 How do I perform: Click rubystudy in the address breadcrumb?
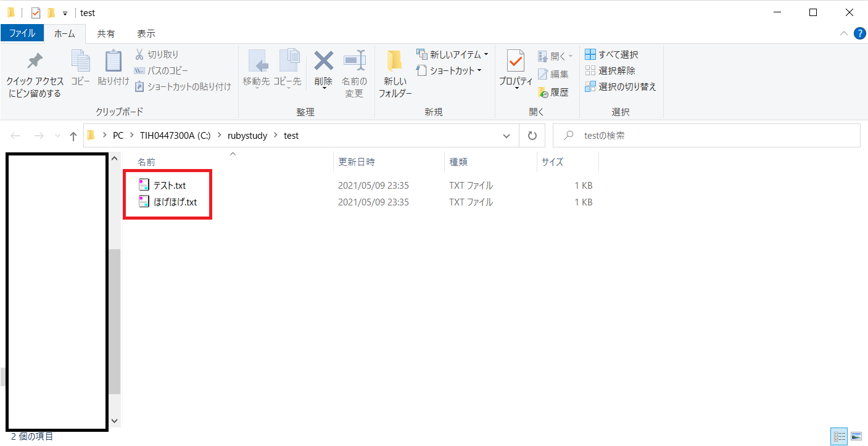pyautogui.click(x=247, y=136)
